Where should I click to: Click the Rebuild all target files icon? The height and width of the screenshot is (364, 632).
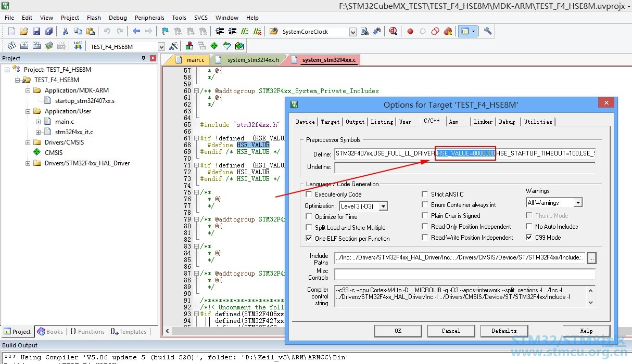[x=36, y=46]
